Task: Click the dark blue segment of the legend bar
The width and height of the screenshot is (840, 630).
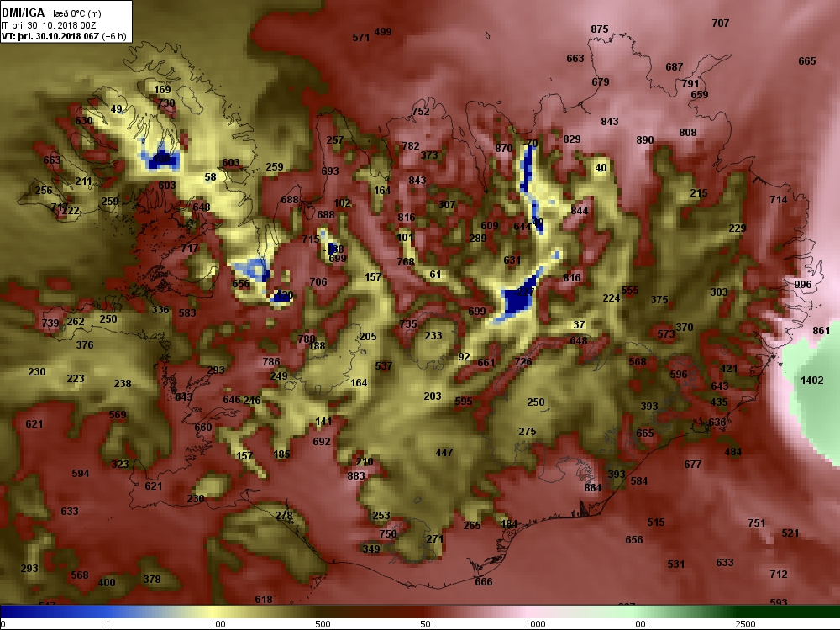Action: click(27, 612)
